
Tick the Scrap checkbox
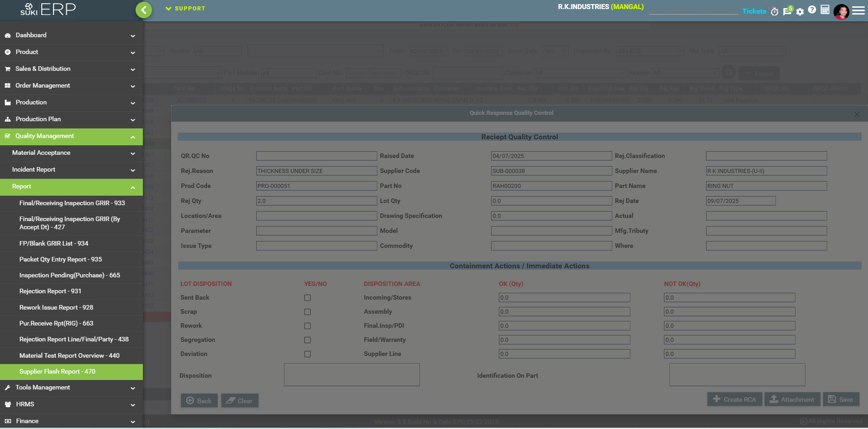click(x=307, y=312)
